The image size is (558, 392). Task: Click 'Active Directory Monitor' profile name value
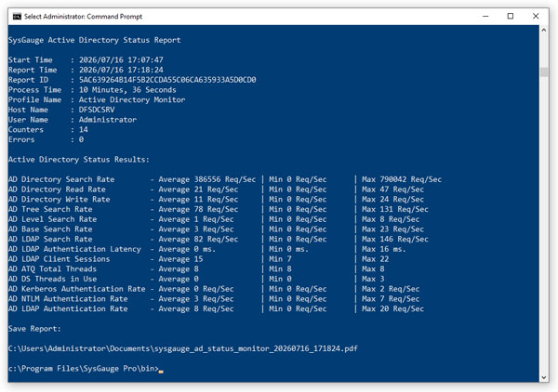tap(132, 100)
